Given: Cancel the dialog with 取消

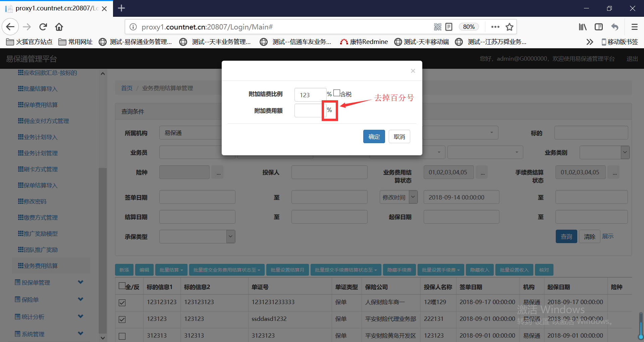Looking at the screenshot, I should [x=399, y=136].
